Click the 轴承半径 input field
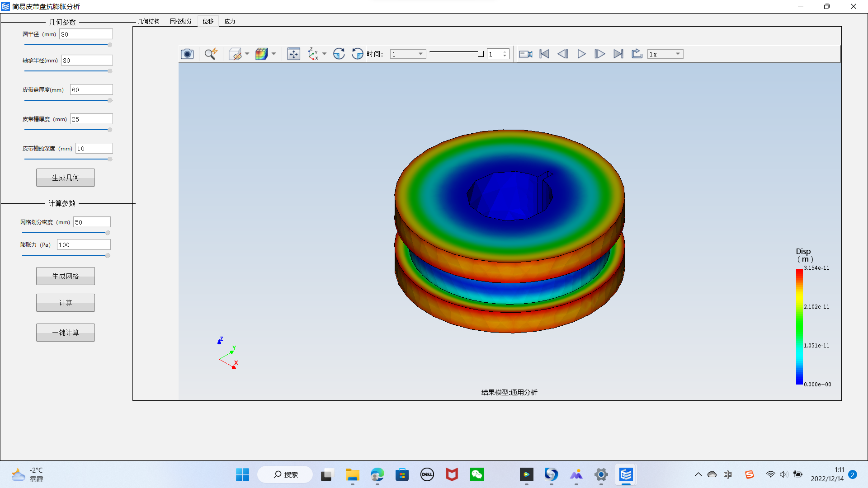 87,61
